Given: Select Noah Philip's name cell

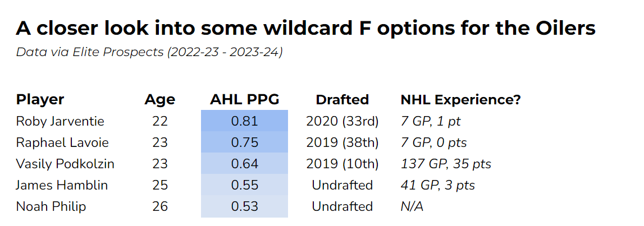Looking at the screenshot, I should [x=51, y=206].
